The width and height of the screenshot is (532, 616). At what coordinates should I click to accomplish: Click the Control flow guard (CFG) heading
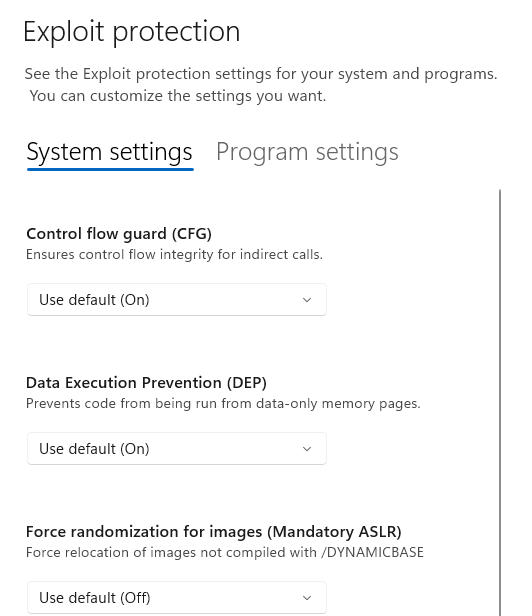coord(119,234)
